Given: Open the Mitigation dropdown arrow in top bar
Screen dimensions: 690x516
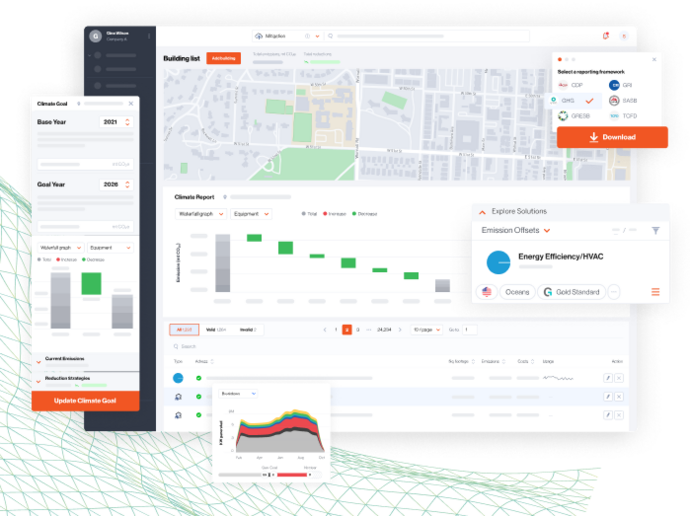Looking at the screenshot, I should 317,36.
